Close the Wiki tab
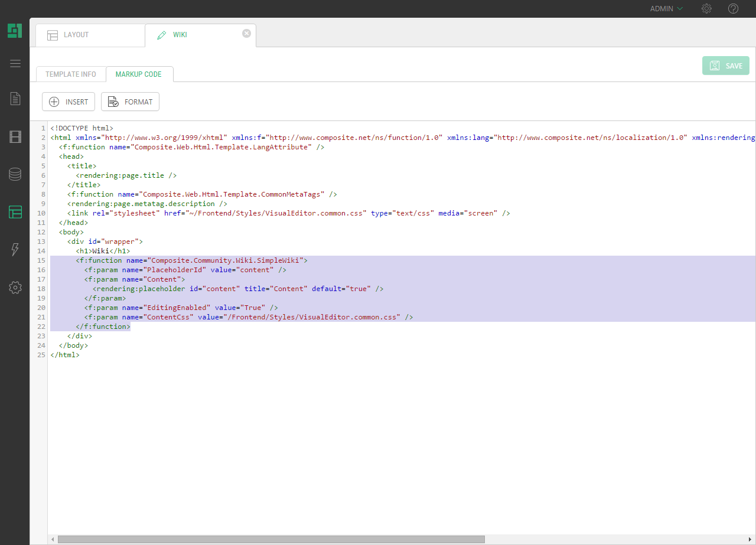 247,34
